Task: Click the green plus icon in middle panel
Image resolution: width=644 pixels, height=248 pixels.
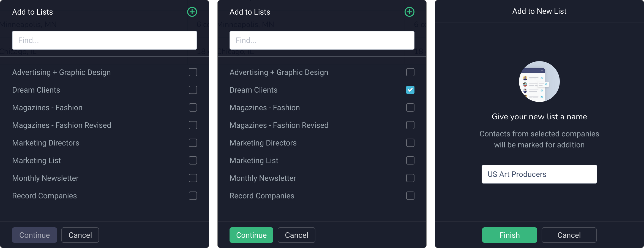Action: click(410, 12)
